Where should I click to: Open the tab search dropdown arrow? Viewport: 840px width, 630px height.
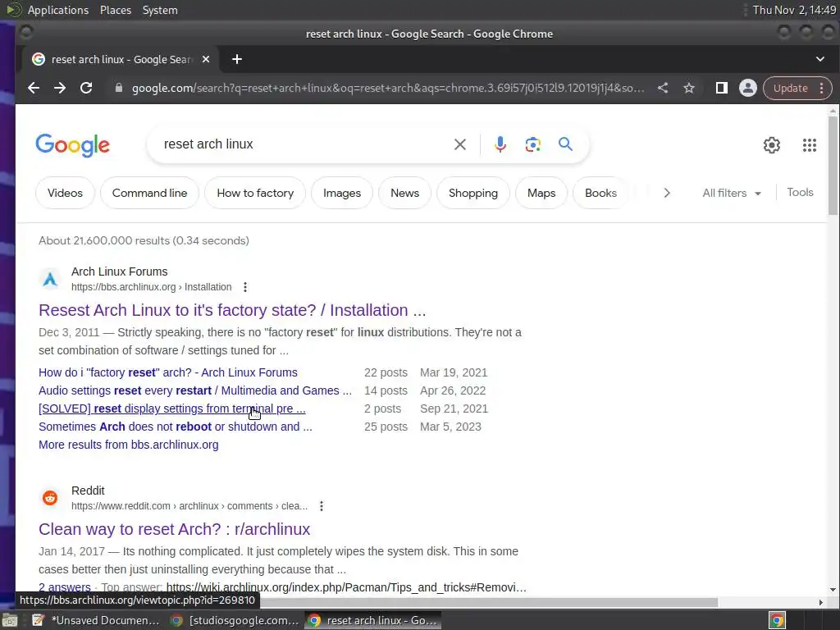(x=820, y=59)
